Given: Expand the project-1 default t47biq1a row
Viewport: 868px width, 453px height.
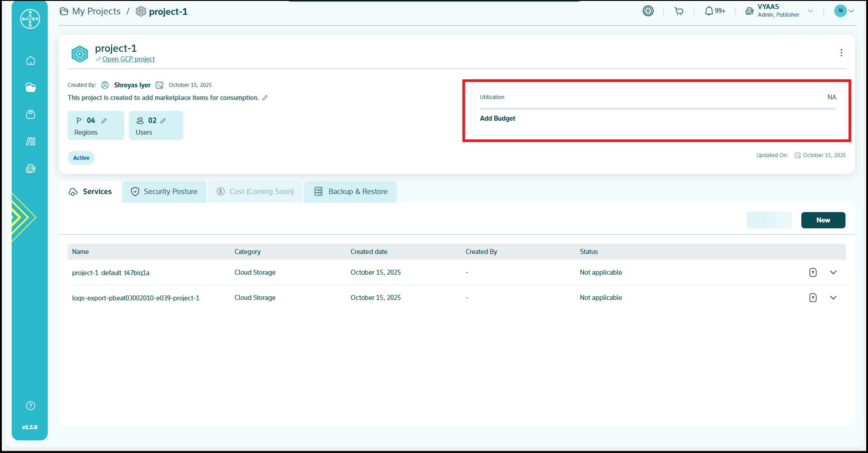Looking at the screenshot, I should coord(833,272).
